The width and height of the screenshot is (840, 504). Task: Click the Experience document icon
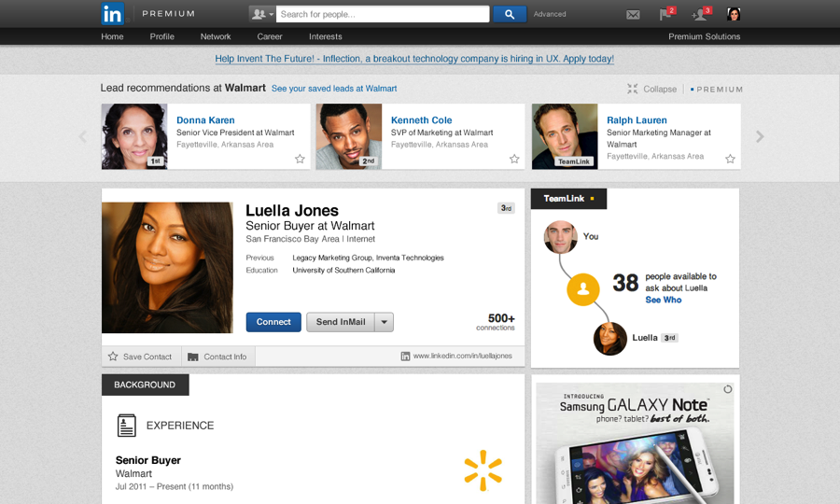pyautogui.click(x=126, y=426)
